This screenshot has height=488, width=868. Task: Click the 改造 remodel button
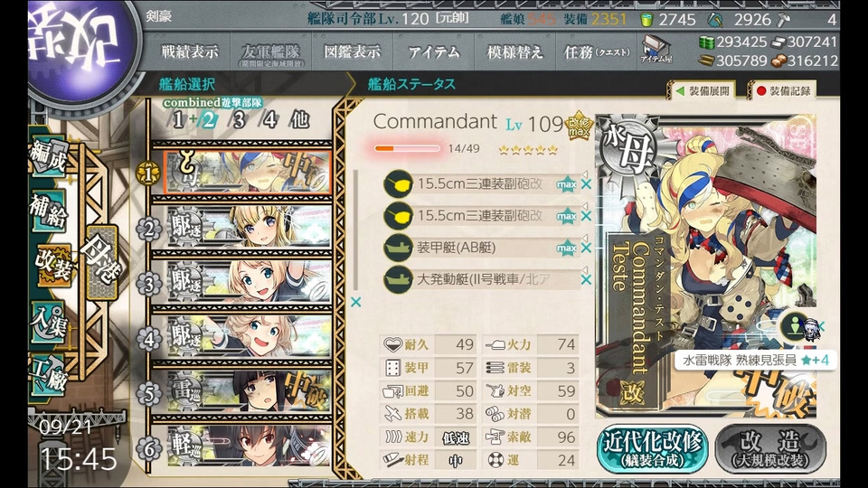point(770,449)
